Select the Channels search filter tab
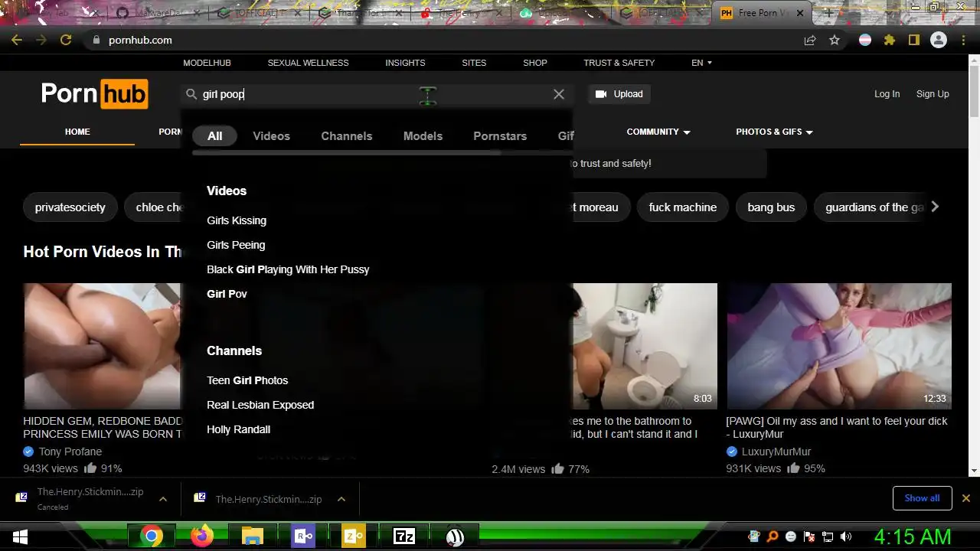Image resolution: width=980 pixels, height=551 pixels. [347, 135]
